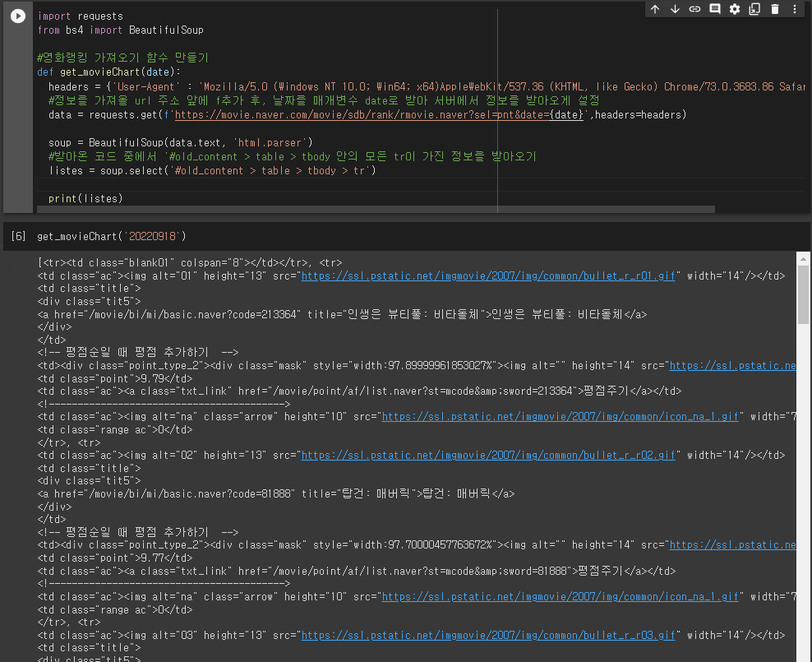Move cell down with the down arrow icon
The height and width of the screenshot is (662, 812).
click(675, 9)
